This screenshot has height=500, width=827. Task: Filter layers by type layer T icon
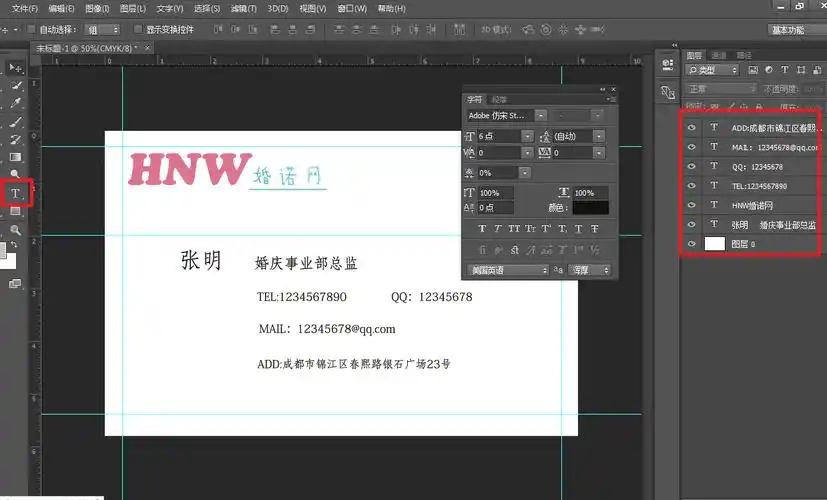785,70
